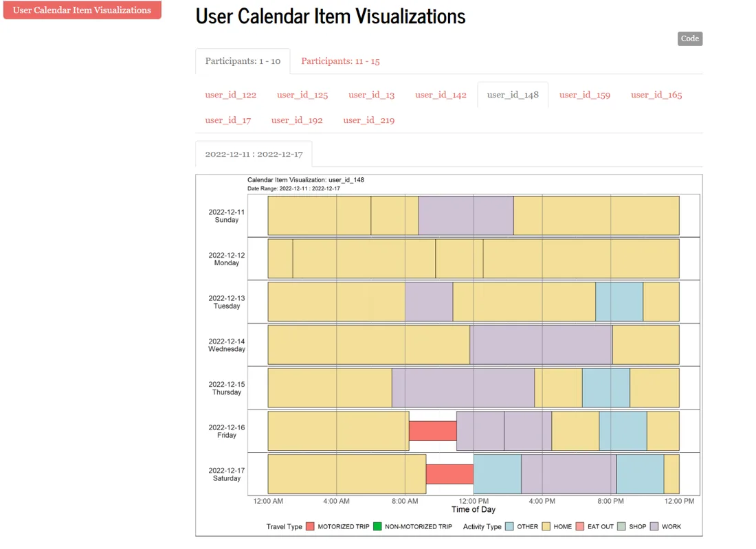Select the user_id_122 tab
The height and width of the screenshot is (549, 756).
tap(230, 95)
